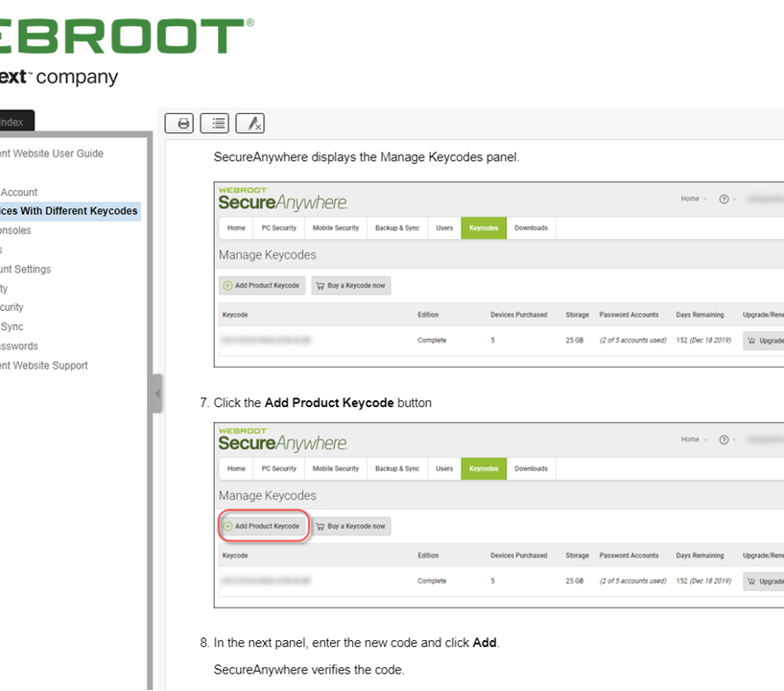Select the With Different Keycodes sidebar topic
The width and height of the screenshot is (784, 691).
click(x=70, y=211)
